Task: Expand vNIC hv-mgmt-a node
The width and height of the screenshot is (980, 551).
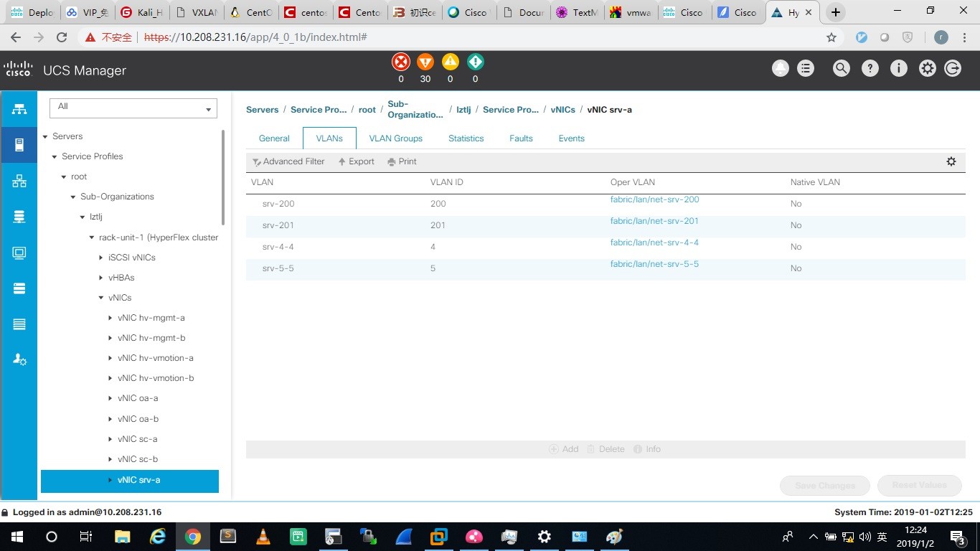Action: [110, 318]
